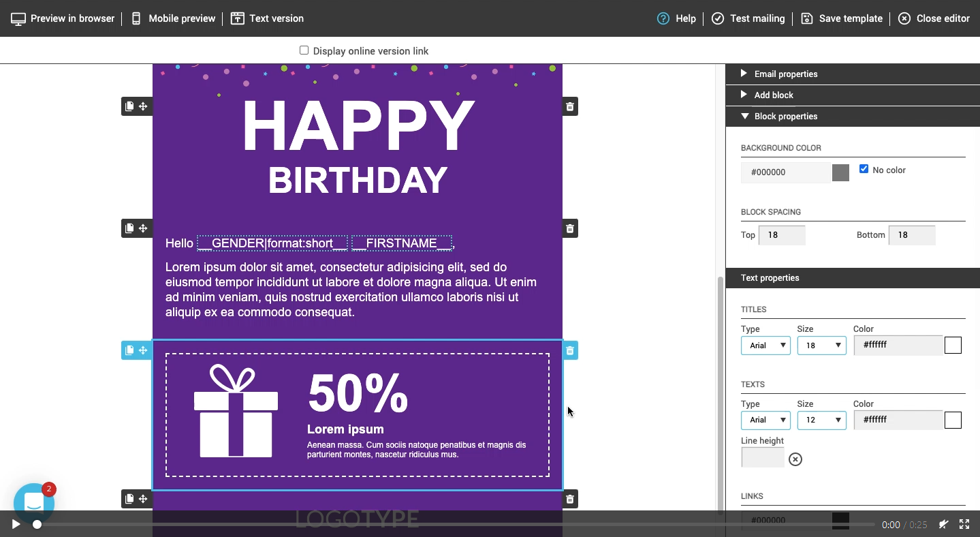Enter fullscreen video mode

click(x=964, y=524)
